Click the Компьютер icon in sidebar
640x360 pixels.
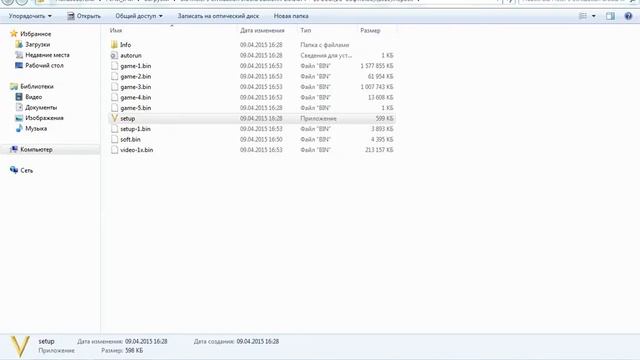pyautogui.click(x=13, y=149)
